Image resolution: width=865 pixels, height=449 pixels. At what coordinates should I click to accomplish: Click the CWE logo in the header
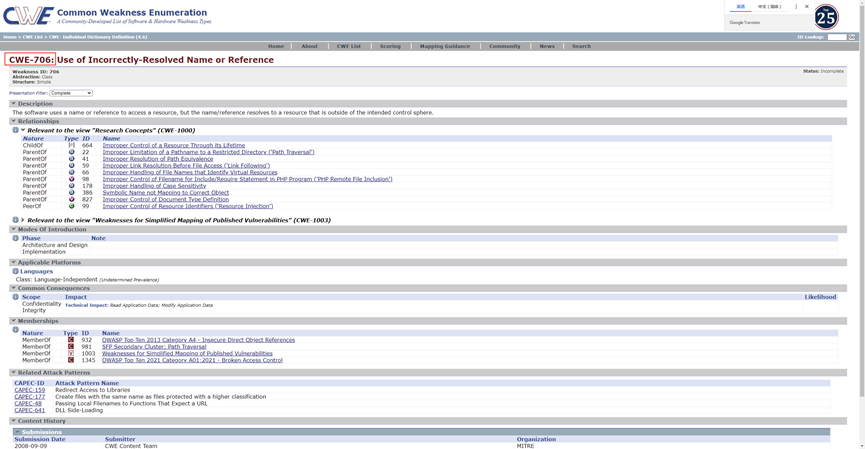click(28, 16)
